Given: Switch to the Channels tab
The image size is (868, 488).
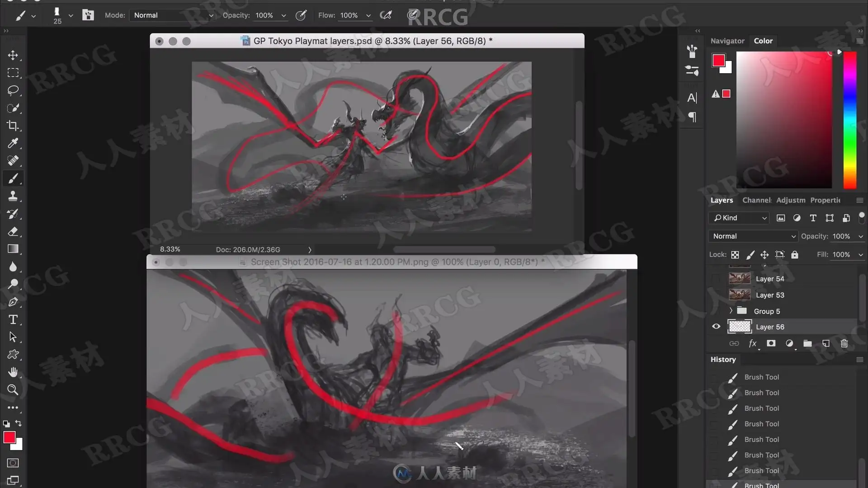Looking at the screenshot, I should tap(757, 200).
